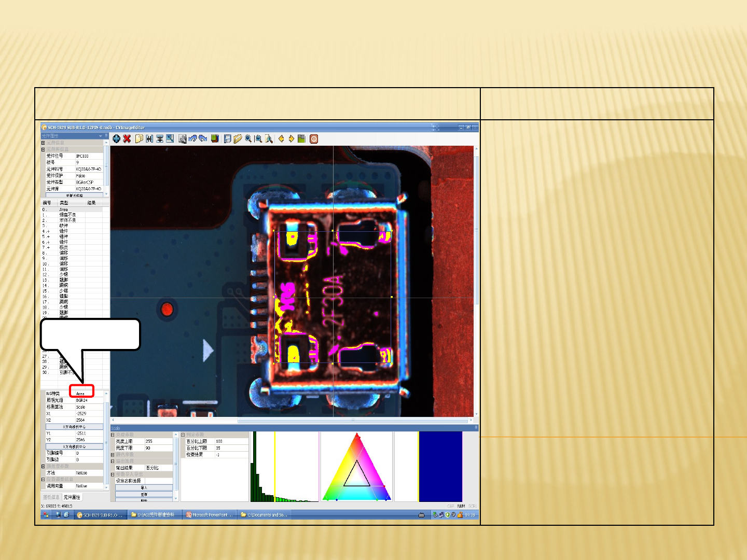
Task: Click the 百分比下限 value field 35
Action: 231,448
